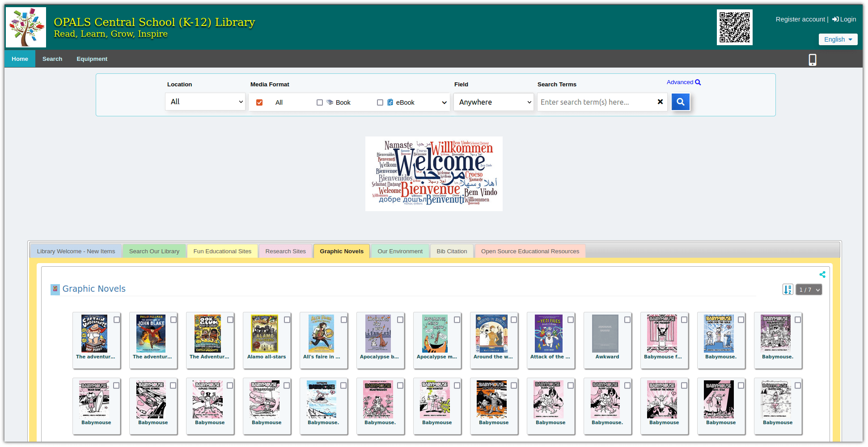
Task: Click the Advanced search magnifier link icon
Action: pos(697,82)
